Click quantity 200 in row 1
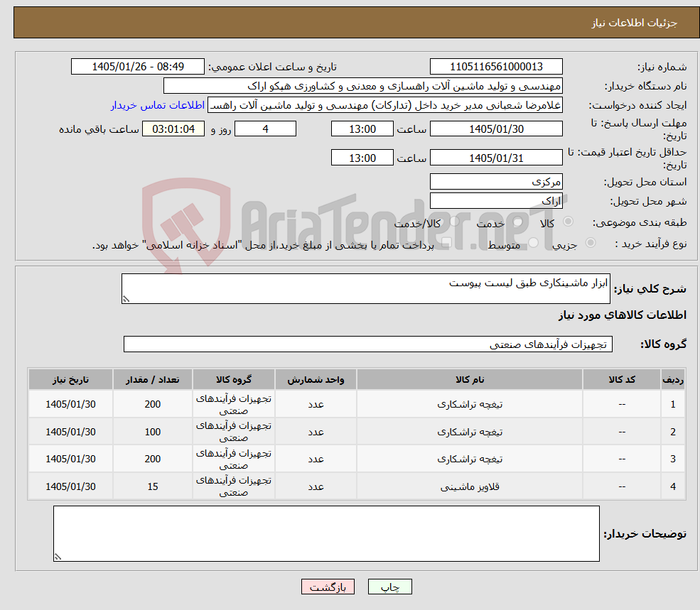The width and height of the screenshot is (700, 610). (x=153, y=404)
